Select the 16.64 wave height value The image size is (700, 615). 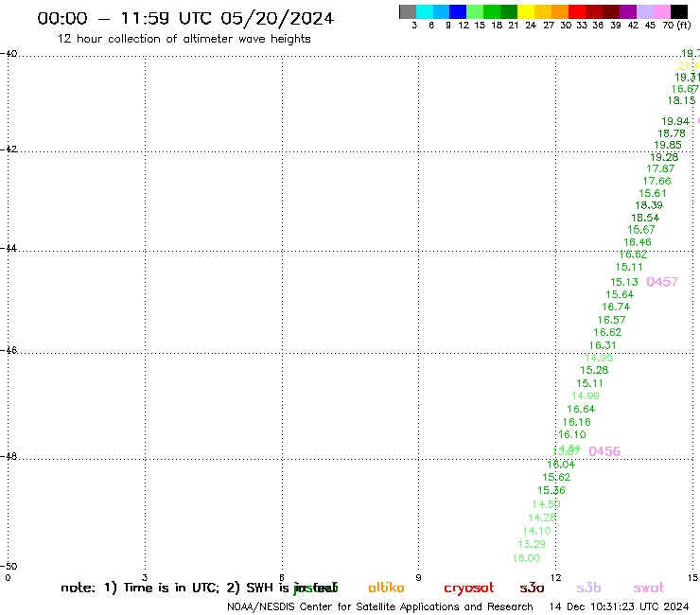point(581,409)
